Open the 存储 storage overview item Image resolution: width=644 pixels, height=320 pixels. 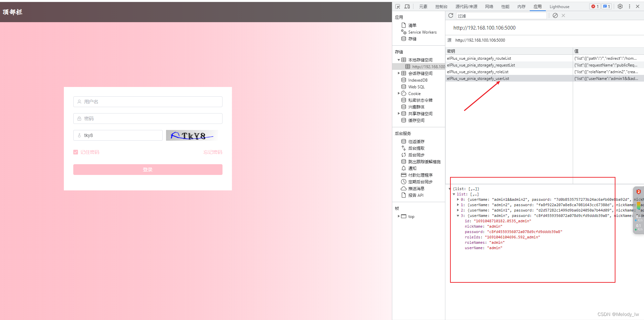coord(412,39)
